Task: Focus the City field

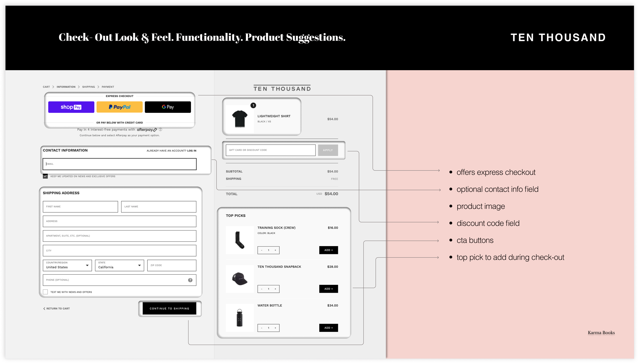Action: click(x=119, y=250)
